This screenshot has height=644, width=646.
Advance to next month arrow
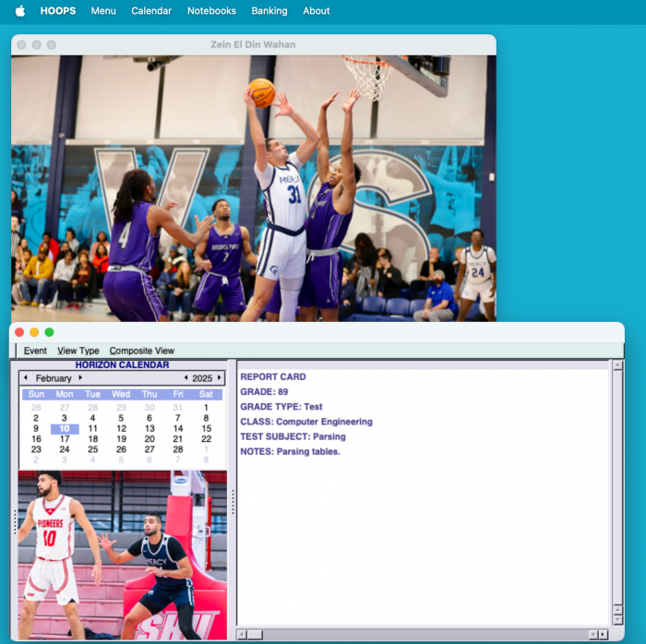[x=80, y=378]
